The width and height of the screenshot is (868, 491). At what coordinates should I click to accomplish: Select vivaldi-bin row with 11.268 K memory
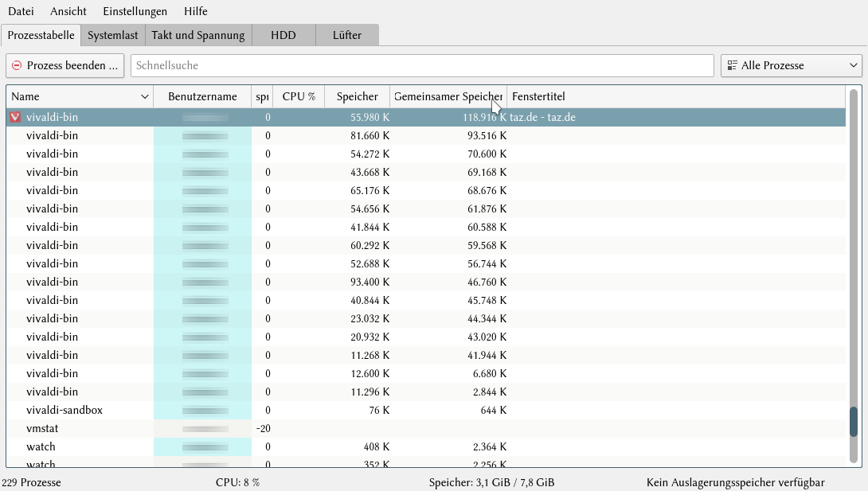[426, 354]
